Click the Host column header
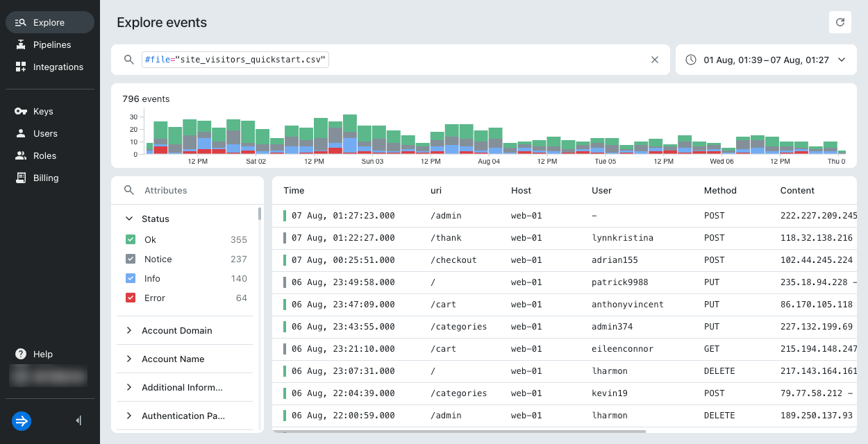This screenshot has width=868, height=444. tap(521, 190)
